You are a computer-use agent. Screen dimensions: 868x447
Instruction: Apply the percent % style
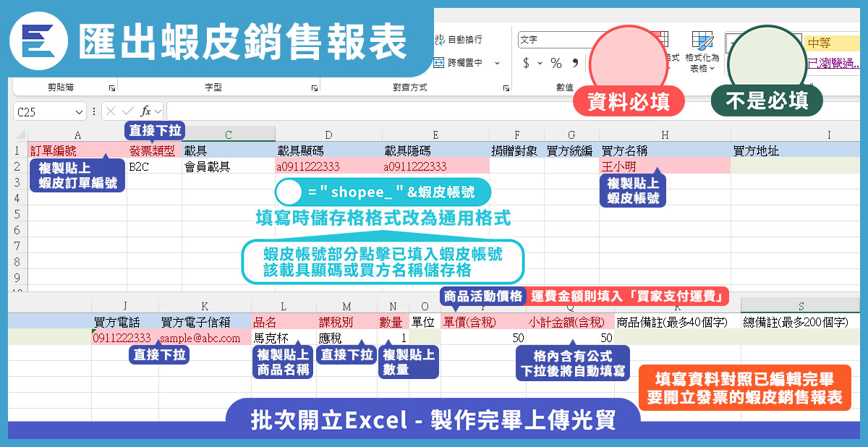tap(556, 63)
